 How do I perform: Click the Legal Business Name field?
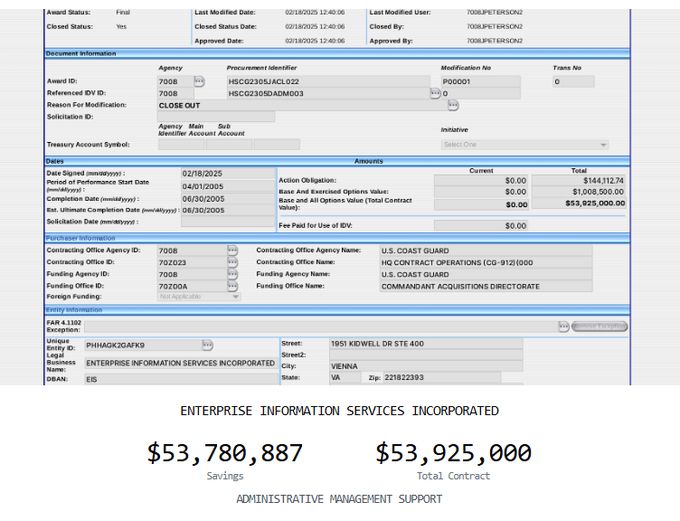[181, 363]
